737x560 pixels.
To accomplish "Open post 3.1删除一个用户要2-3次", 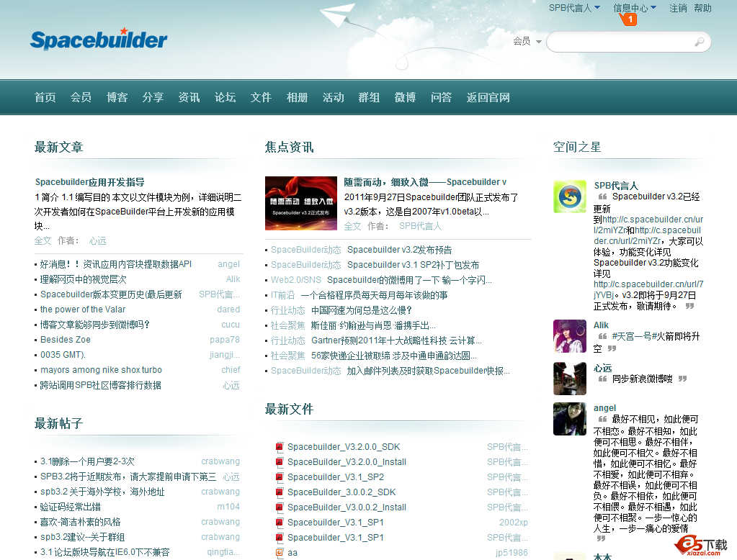I will point(87,461).
